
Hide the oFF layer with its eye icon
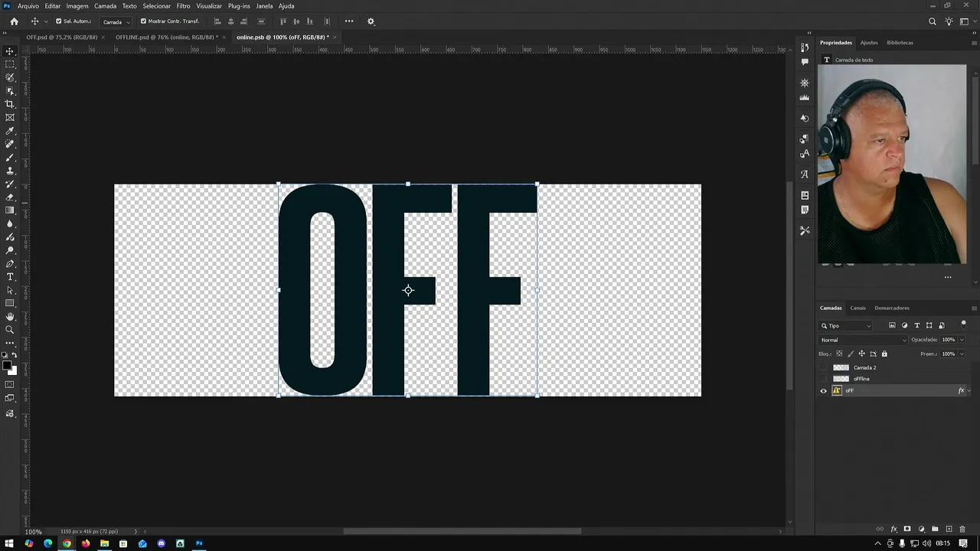(824, 391)
